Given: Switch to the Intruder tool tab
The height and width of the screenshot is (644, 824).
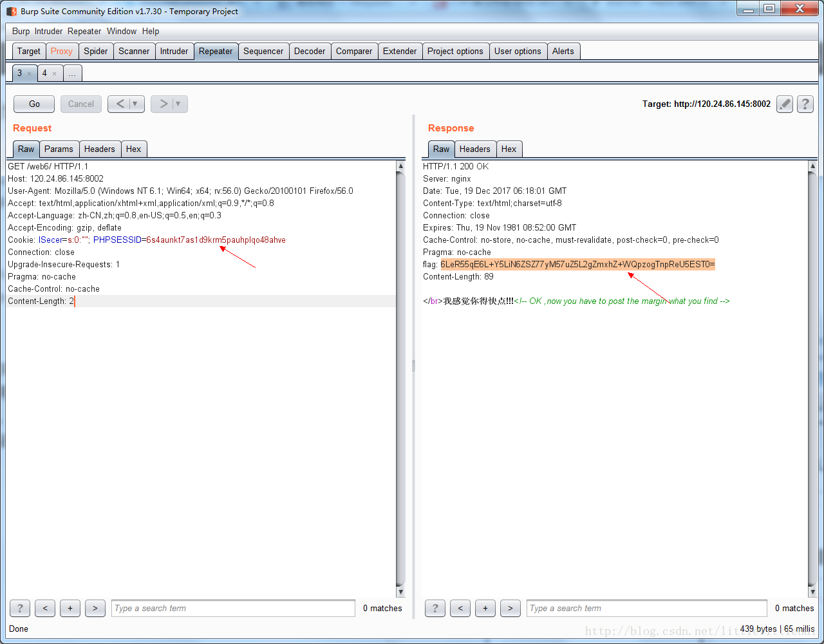Looking at the screenshot, I should point(174,51).
